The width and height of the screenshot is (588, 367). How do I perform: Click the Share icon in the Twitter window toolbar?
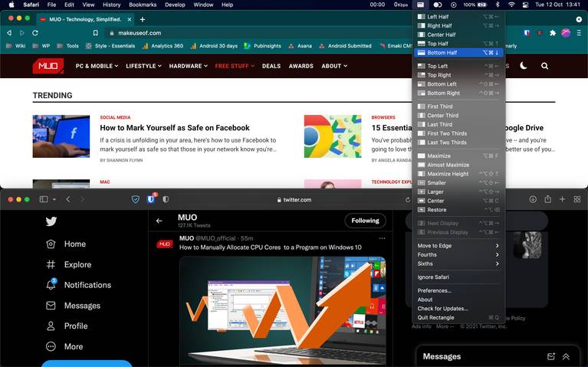click(548, 199)
